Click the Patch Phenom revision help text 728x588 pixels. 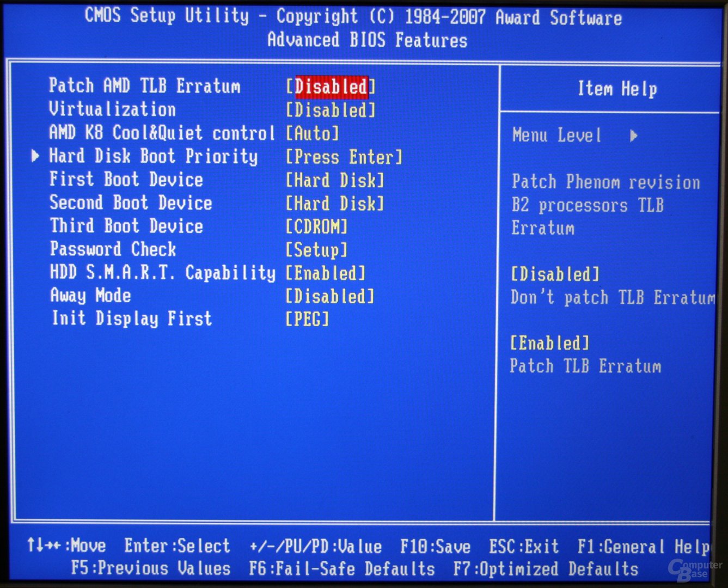click(605, 205)
